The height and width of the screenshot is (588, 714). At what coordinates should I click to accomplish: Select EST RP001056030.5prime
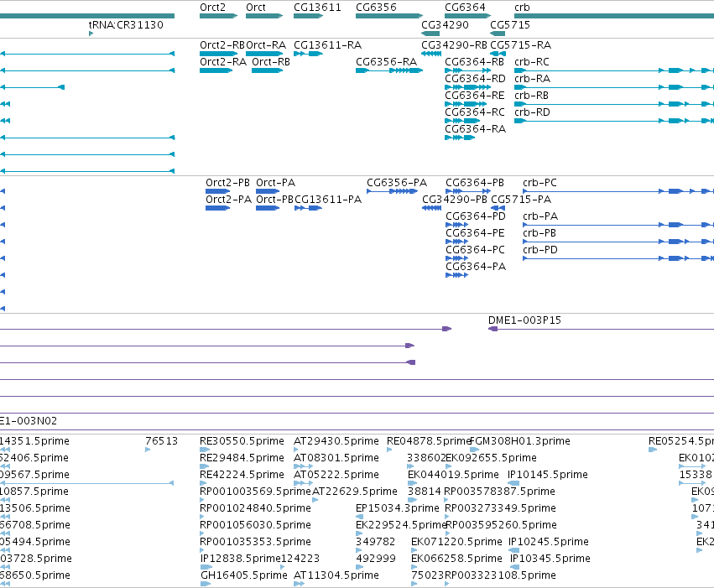tap(202, 533)
